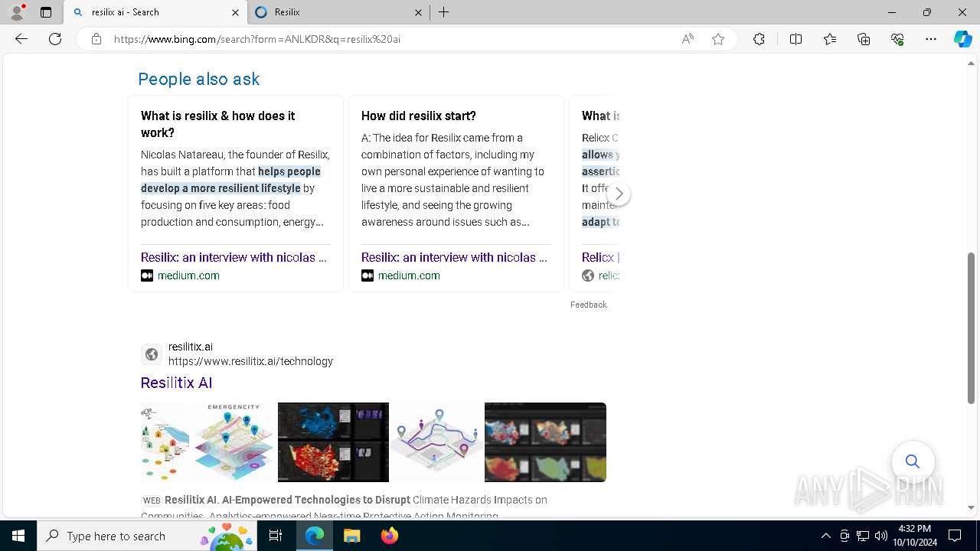Show hidden tray icons chevron
The width and height of the screenshot is (980, 551).
coord(825,536)
